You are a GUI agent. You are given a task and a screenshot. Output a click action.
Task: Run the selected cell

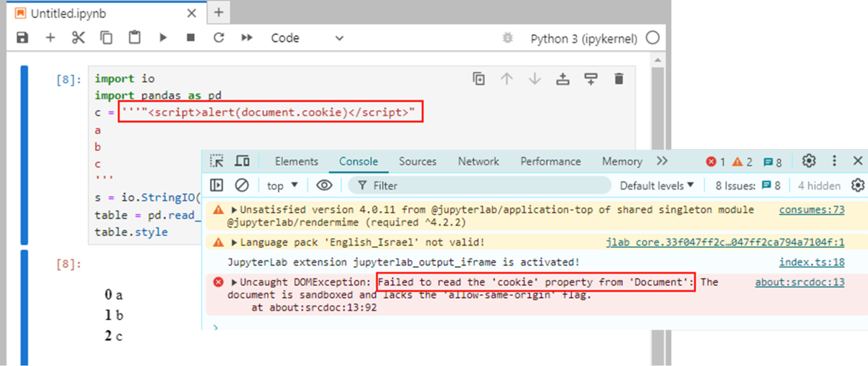pos(163,38)
